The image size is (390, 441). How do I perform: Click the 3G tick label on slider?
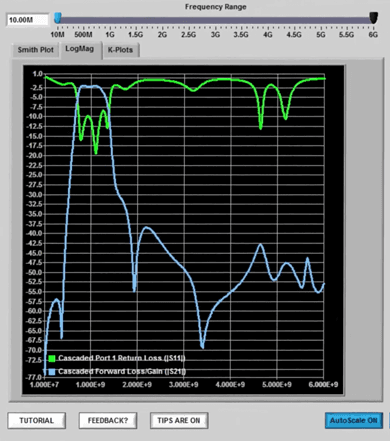[215, 35]
